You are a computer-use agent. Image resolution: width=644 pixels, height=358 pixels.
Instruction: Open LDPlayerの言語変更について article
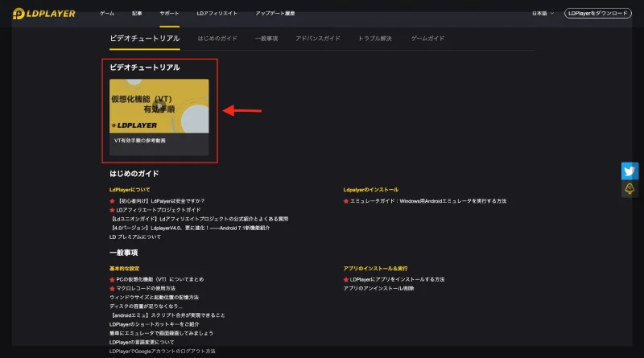[x=142, y=343]
